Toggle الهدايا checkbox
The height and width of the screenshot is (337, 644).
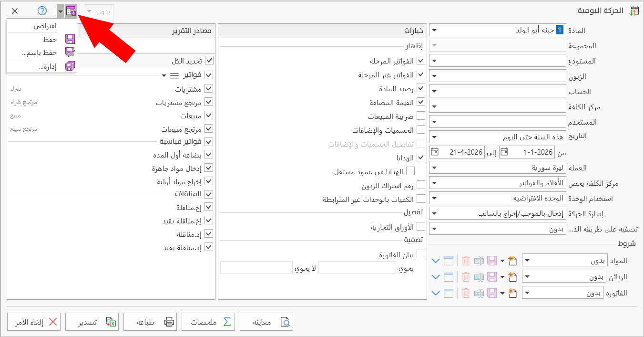pyautogui.click(x=421, y=157)
